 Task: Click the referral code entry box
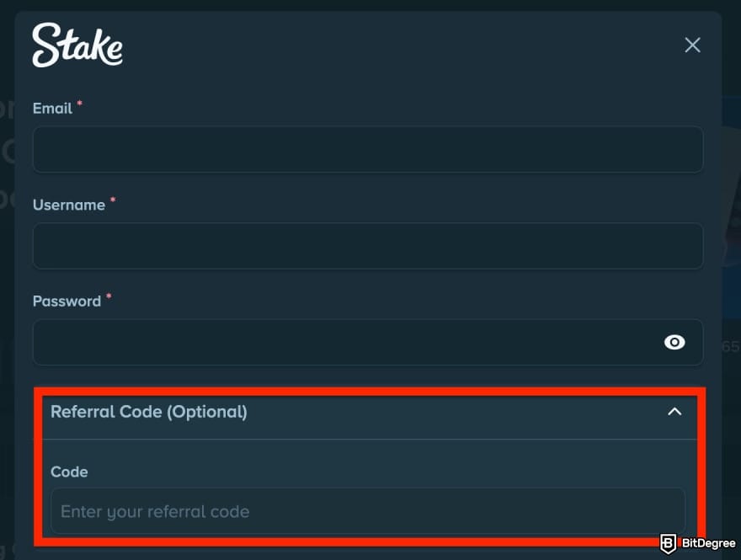click(x=368, y=511)
